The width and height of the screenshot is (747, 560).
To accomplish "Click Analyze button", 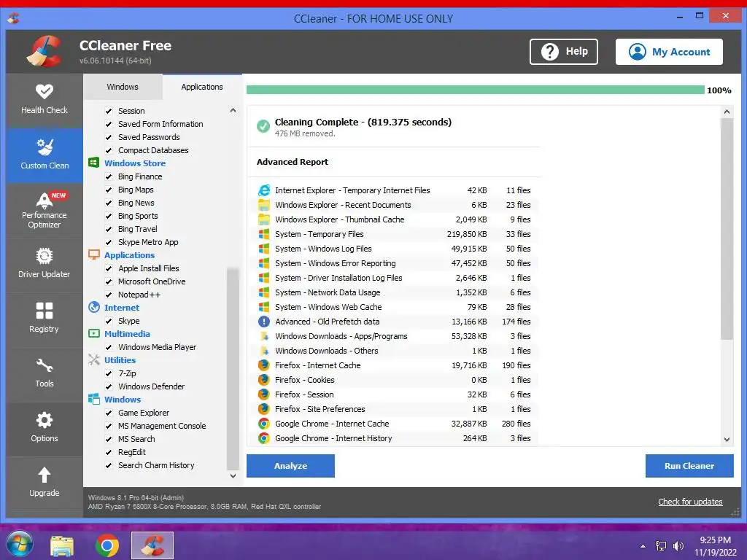I will pos(290,466).
